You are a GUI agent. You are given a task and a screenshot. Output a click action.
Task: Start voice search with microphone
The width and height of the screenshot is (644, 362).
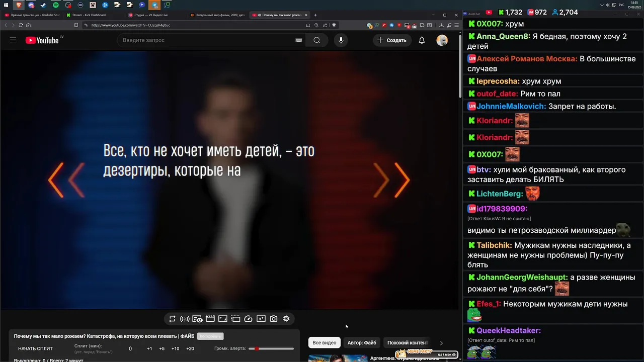[x=341, y=40]
